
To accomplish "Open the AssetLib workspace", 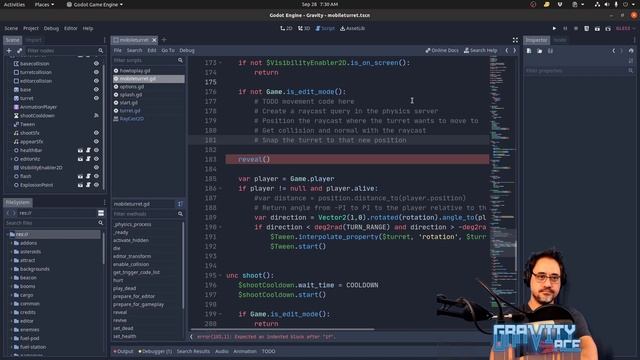I will (353, 29).
